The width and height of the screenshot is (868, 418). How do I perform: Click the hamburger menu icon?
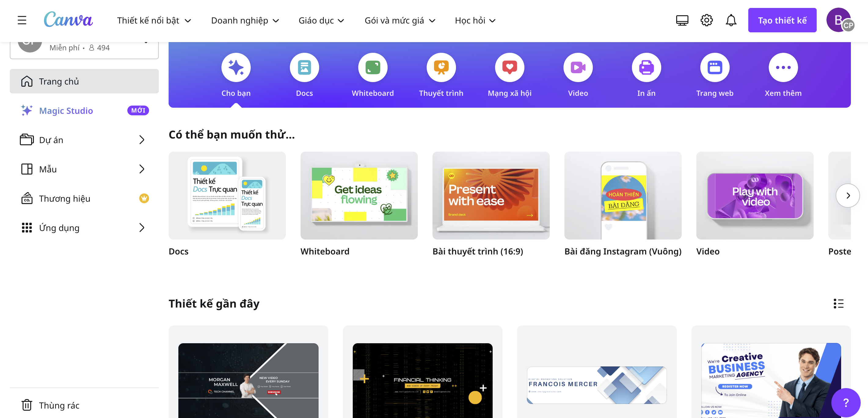(x=22, y=20)
